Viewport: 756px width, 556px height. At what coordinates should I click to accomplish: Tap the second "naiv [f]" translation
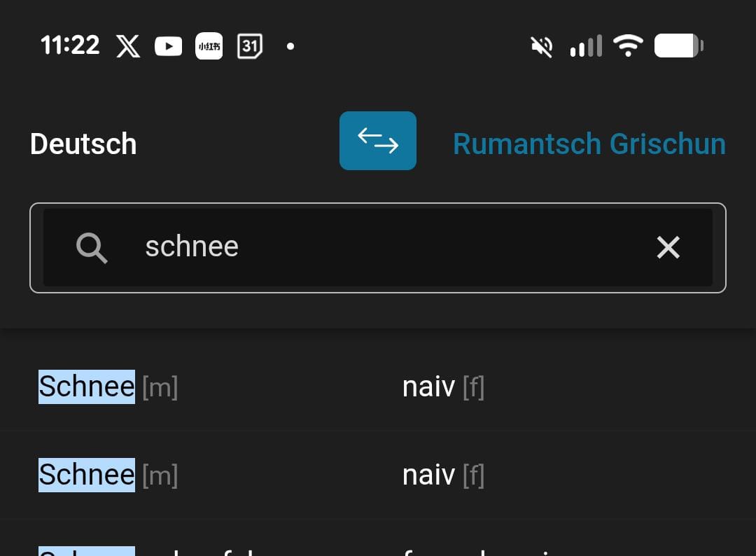click(x=443, y=475)
